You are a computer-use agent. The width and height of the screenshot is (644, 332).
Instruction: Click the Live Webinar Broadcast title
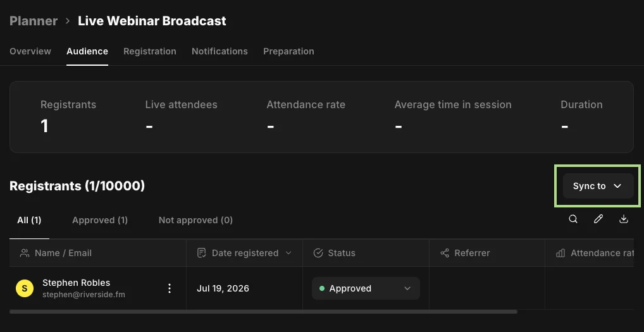tap(152, 21)
